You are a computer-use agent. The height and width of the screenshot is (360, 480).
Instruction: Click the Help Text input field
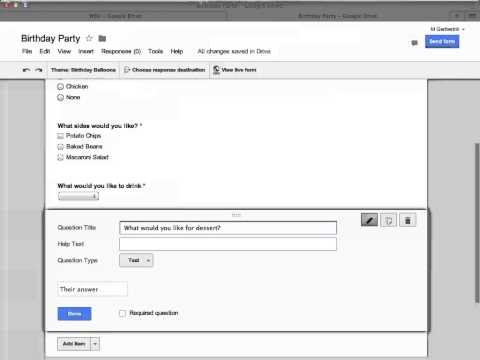point(228,244)
